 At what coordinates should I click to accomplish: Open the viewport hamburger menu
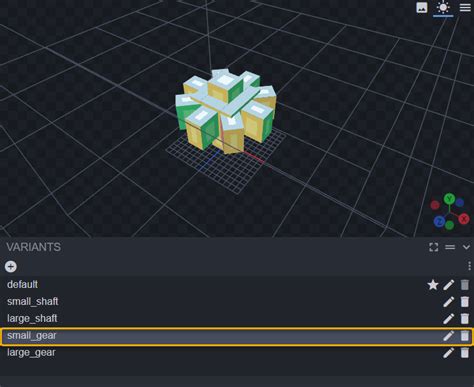pos(465,7)
